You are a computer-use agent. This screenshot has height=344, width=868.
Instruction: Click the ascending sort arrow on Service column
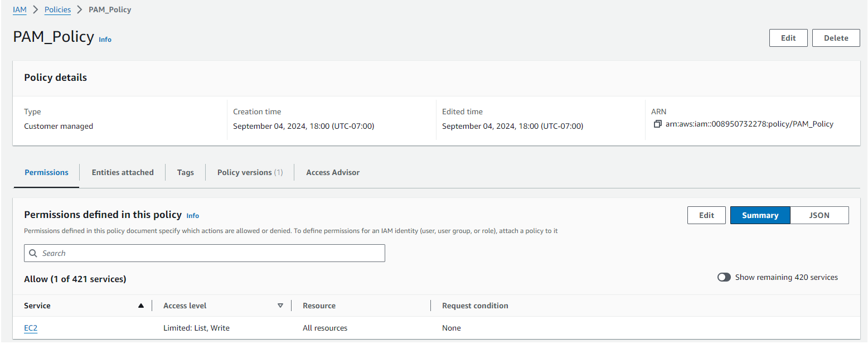tap(142, 305)
